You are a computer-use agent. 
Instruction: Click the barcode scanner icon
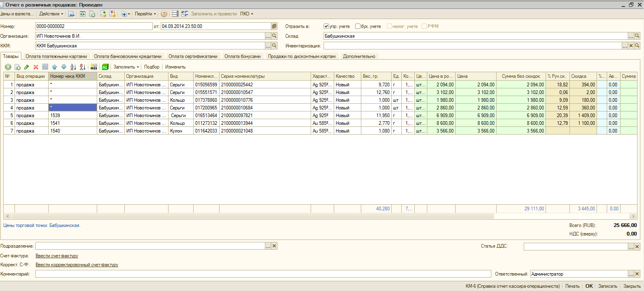click(x=94, y=67)
